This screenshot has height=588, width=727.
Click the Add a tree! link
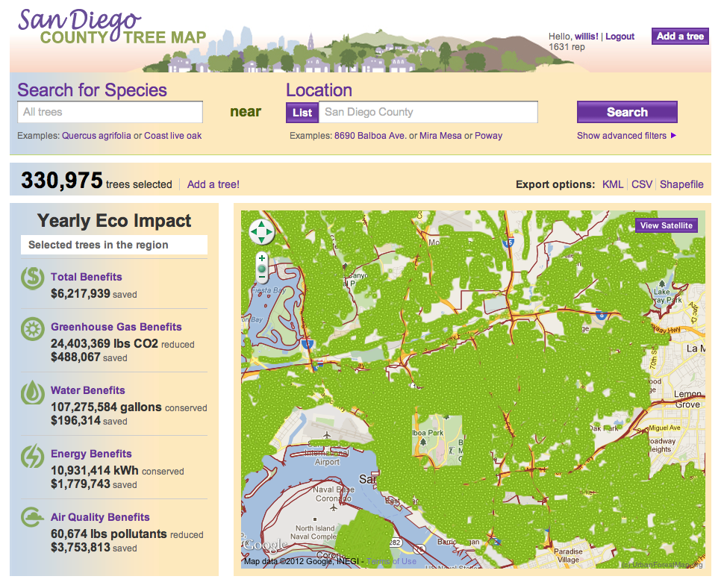click(213, 184)
